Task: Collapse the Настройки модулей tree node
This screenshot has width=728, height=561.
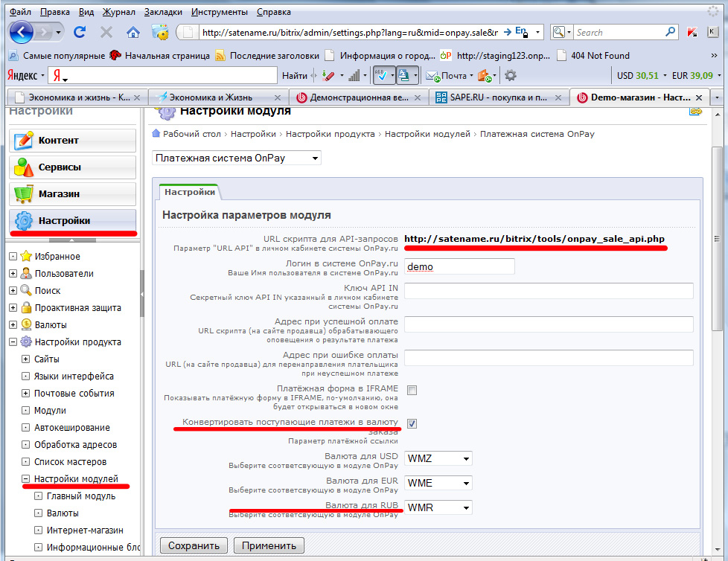Action: click(x=25, y=479)
